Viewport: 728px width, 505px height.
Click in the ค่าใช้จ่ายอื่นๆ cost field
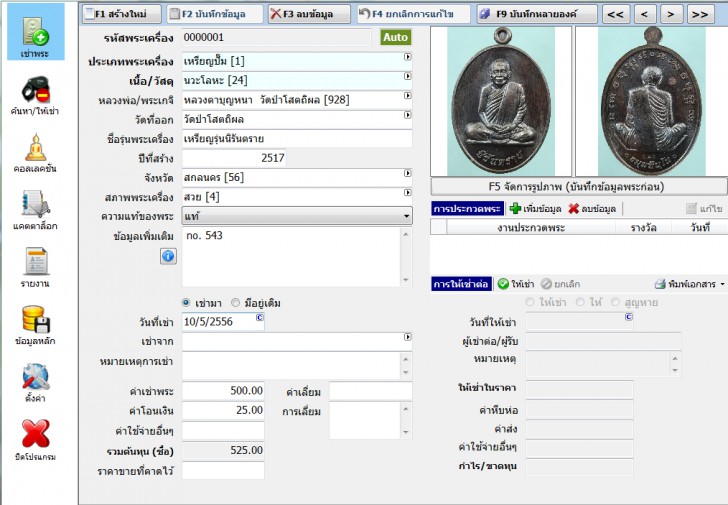click(x=223, y=430)
